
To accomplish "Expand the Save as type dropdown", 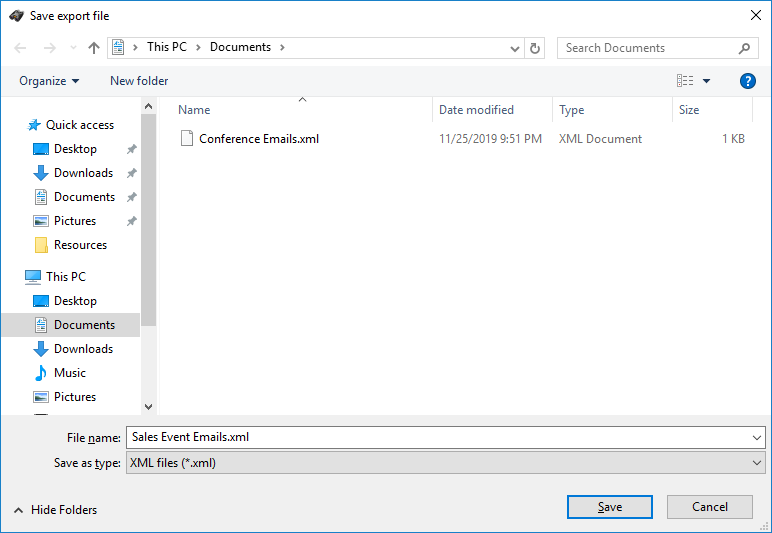I will point(756,463).
